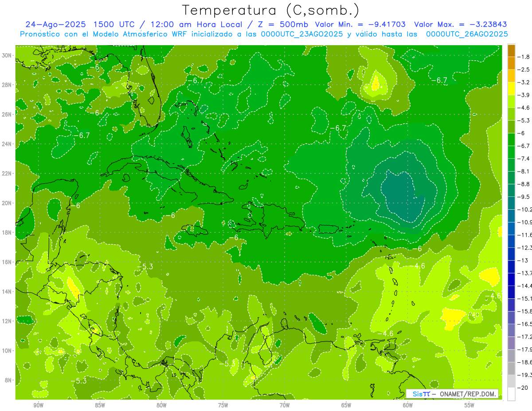Click the '55W' longitude axis label

[470, 406]
